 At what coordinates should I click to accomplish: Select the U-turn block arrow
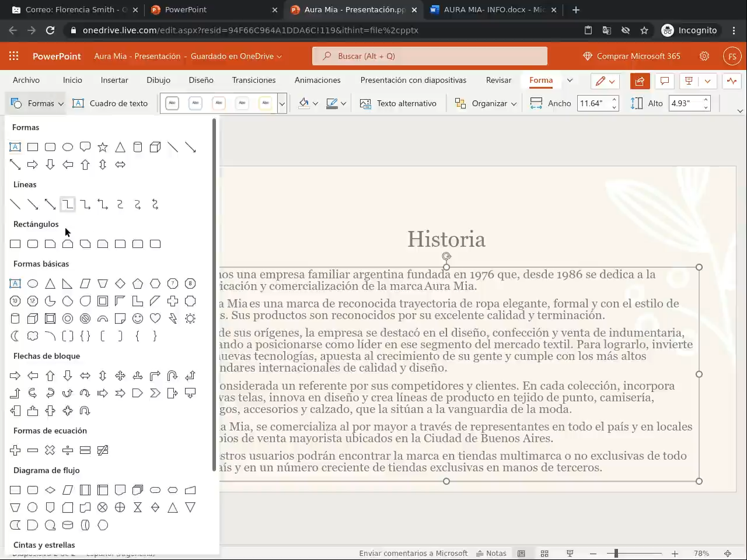point(173,376)
